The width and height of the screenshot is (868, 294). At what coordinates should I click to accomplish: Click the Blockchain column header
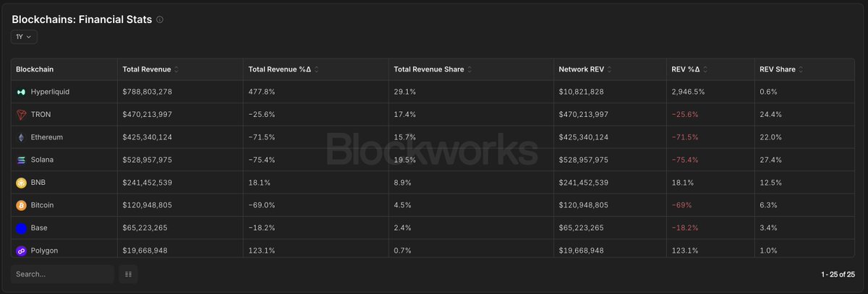[x=35, y=69]
